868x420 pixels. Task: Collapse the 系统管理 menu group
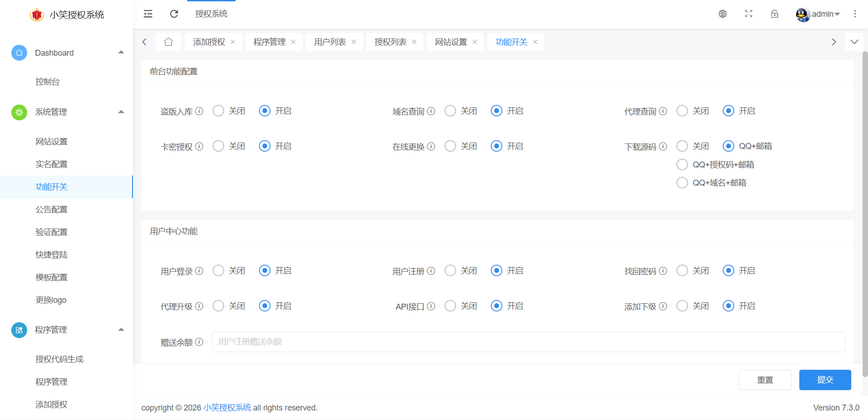coord(121,112)
